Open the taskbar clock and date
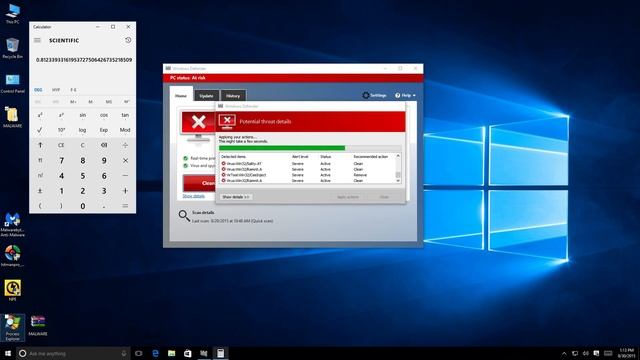640x360 pixels. [x=626, y=353]
